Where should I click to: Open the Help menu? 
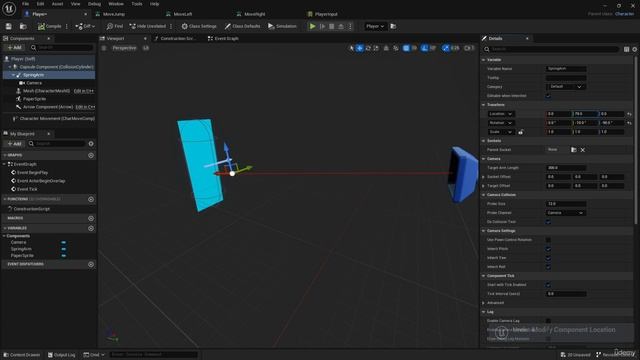point(154,4)
